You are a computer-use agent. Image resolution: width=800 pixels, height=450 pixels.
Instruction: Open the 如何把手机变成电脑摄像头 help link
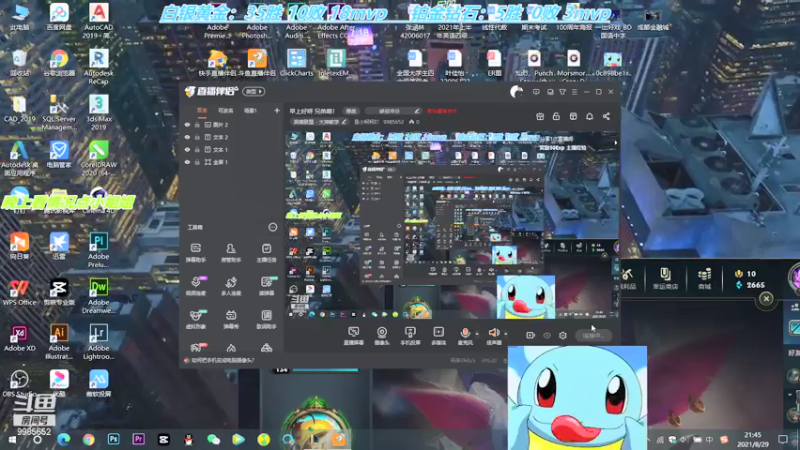(223, 360)
